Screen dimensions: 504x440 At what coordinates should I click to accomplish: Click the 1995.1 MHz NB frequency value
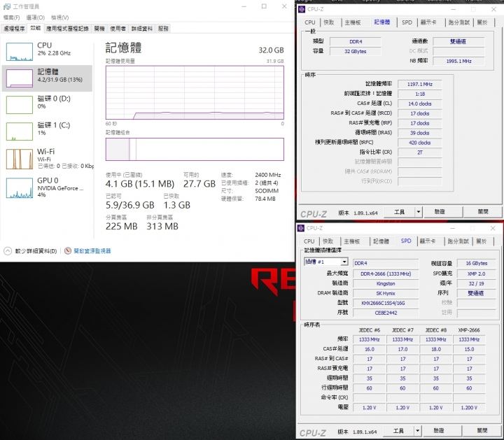pos(458,61)
